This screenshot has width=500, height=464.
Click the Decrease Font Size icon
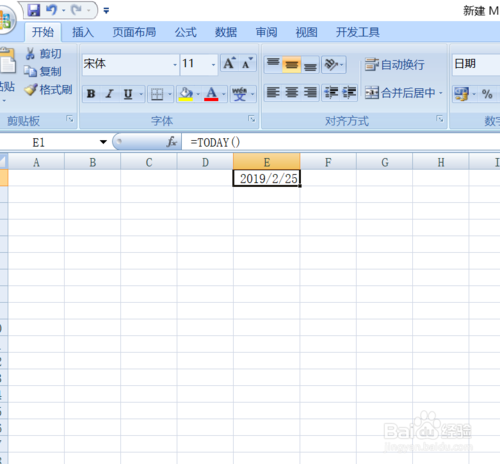[x=247, y=63]
